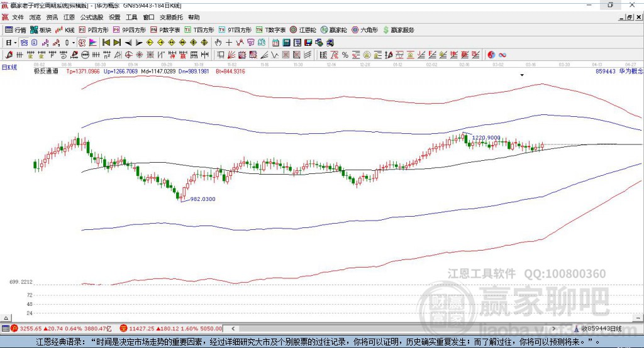644x348 pixels.
Task: Click the Up=1266.7063 indicator value
Action: [x=120, y=72]
